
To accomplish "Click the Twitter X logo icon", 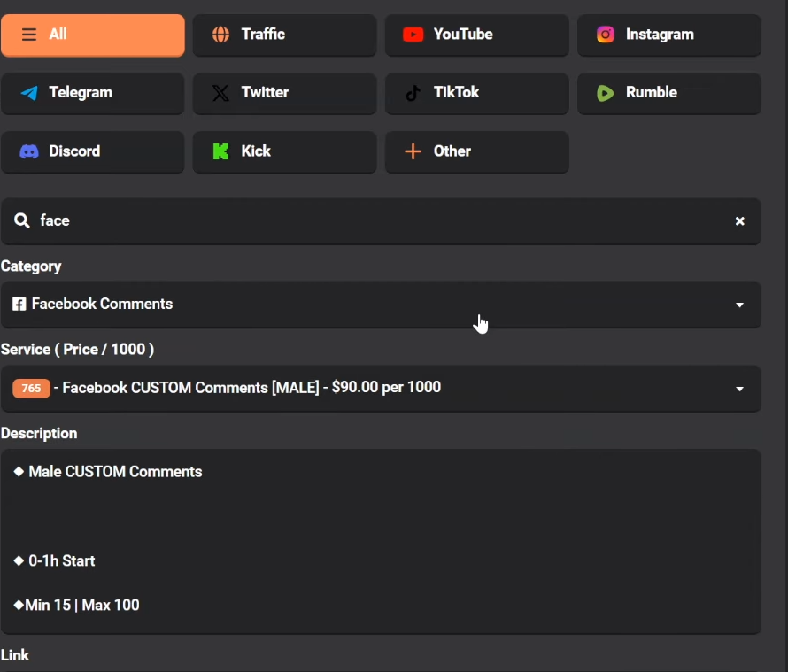I will pyautogui.click(x=220, y=93).
